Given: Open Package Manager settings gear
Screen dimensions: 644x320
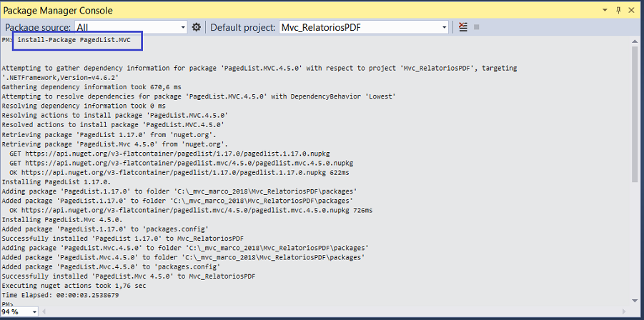Looking at the screenshot, I should tap(197, 27).
